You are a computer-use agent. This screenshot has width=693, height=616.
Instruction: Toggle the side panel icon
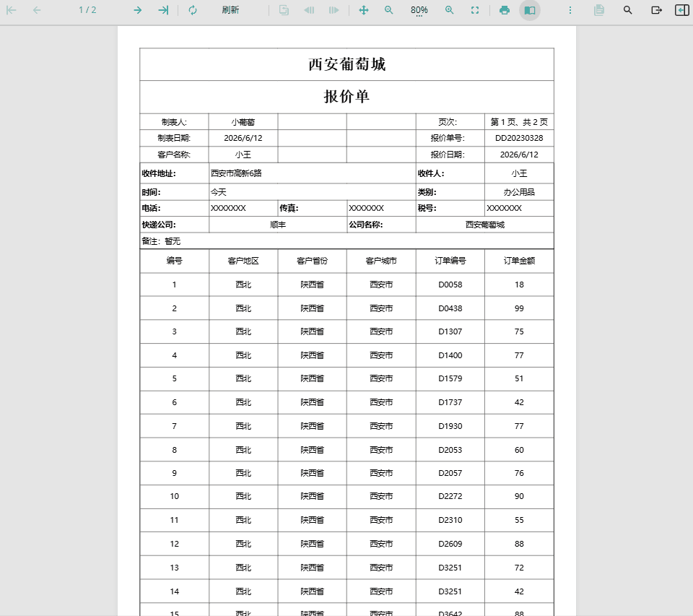point(681,9)
